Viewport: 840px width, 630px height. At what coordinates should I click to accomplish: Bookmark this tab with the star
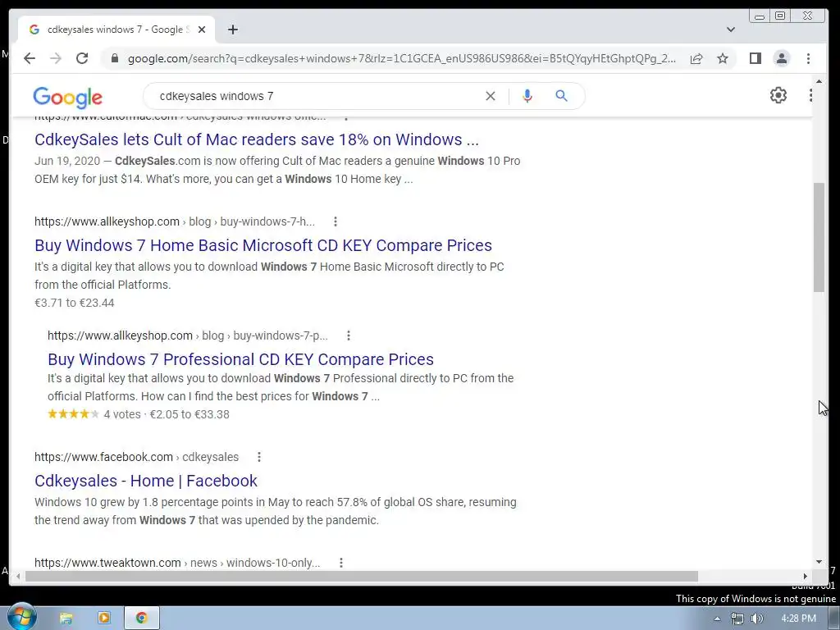click(x=723, y=58)
